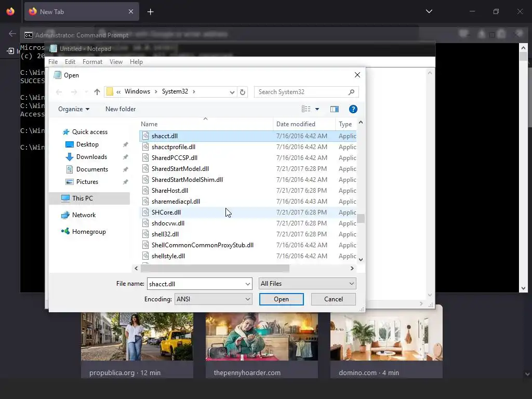Select sharemediacpl.dll in the list
This screenshot has height=399, width=532.
click(248, 202)
